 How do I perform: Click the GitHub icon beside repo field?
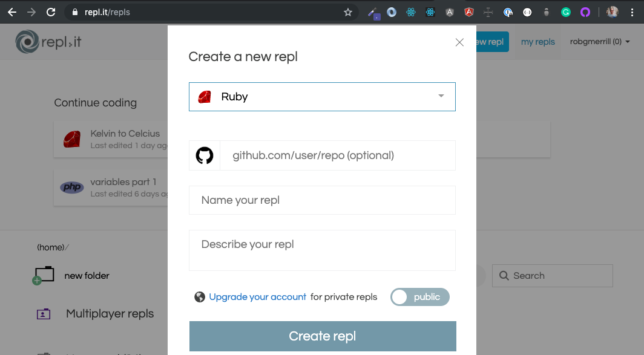205,155
